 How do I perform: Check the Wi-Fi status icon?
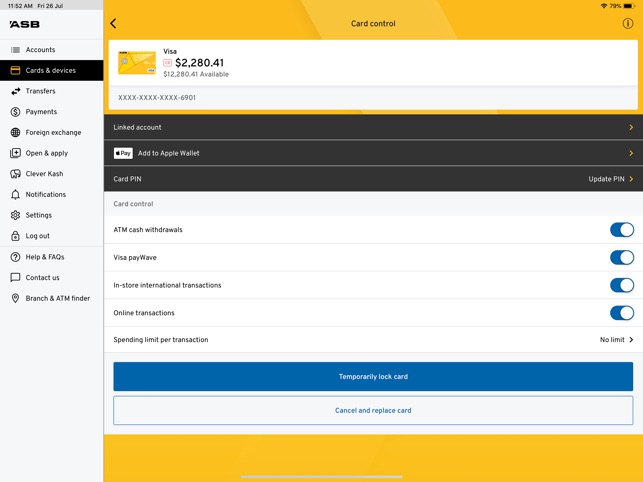pos(604,6)
